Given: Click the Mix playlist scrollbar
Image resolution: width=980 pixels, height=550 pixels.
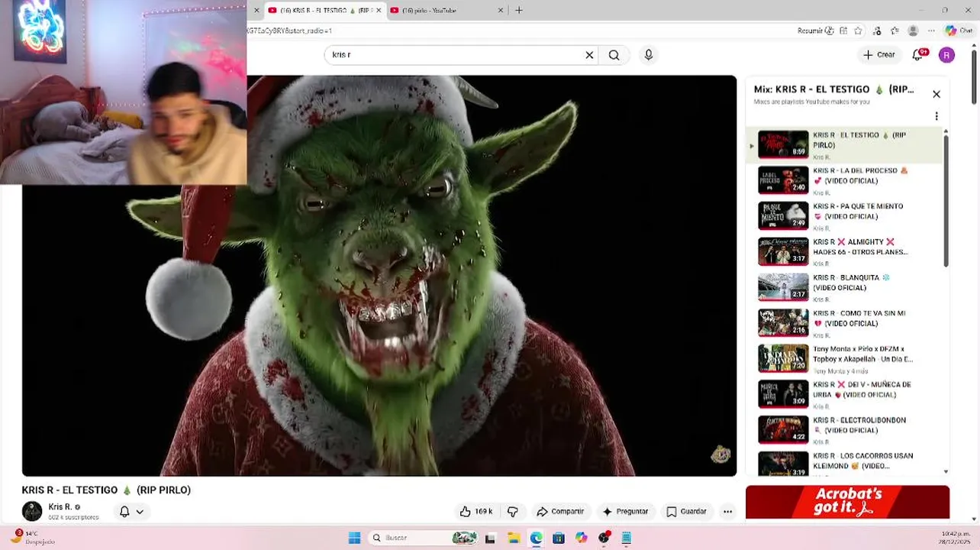Looking at the screenshot, I should coord(946,200).
